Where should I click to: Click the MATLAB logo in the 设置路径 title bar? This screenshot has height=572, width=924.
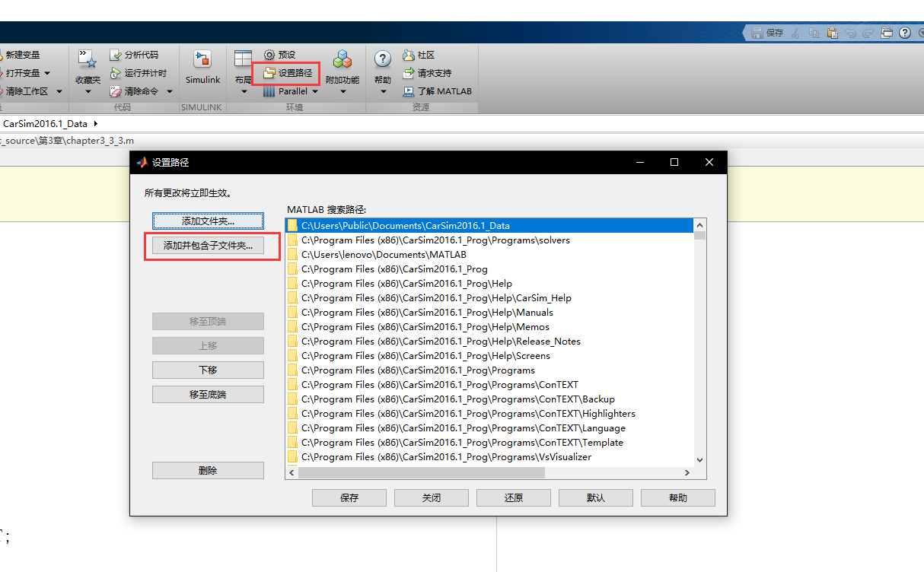(142, 162)
